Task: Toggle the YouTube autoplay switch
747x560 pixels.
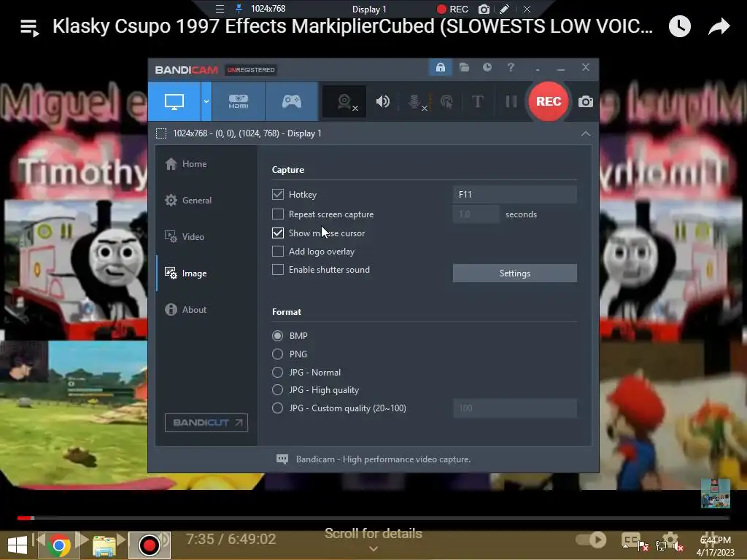Action: (x=591, y=540)
